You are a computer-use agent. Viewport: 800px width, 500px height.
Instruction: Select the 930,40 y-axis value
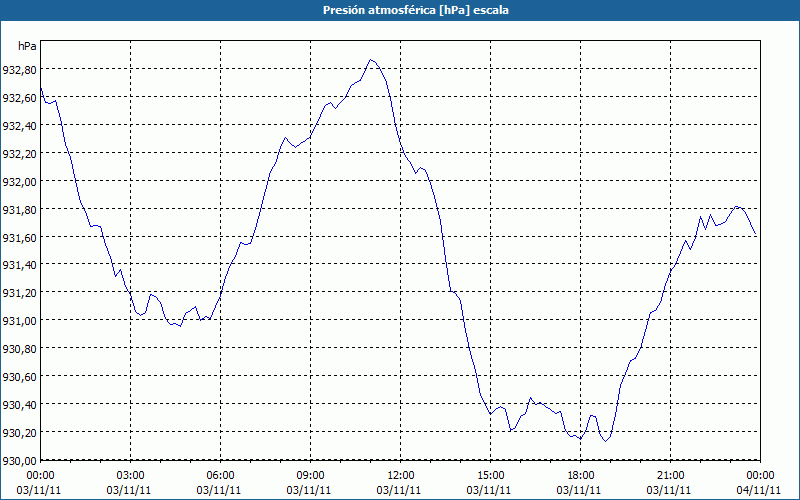[x=19, y=405]
